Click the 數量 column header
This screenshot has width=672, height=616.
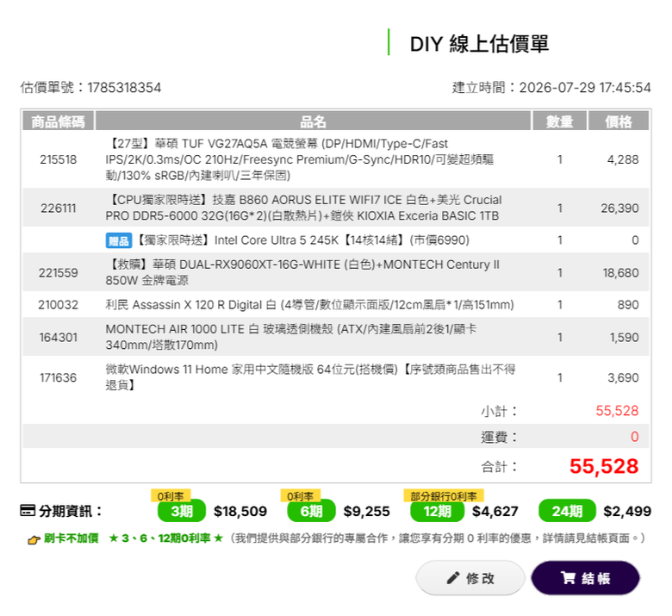(559, 121)
